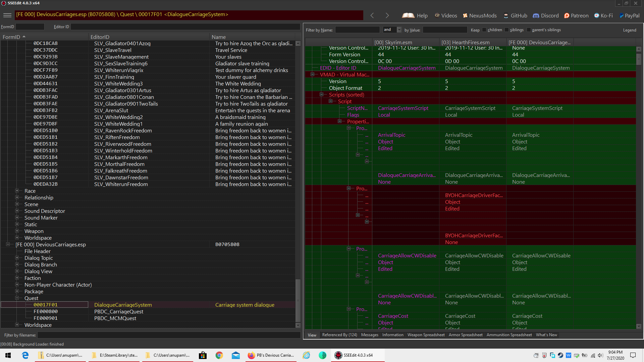Switch to SSEEdit 4.0.3 taskbar button
644x362 pixels.
358,355
